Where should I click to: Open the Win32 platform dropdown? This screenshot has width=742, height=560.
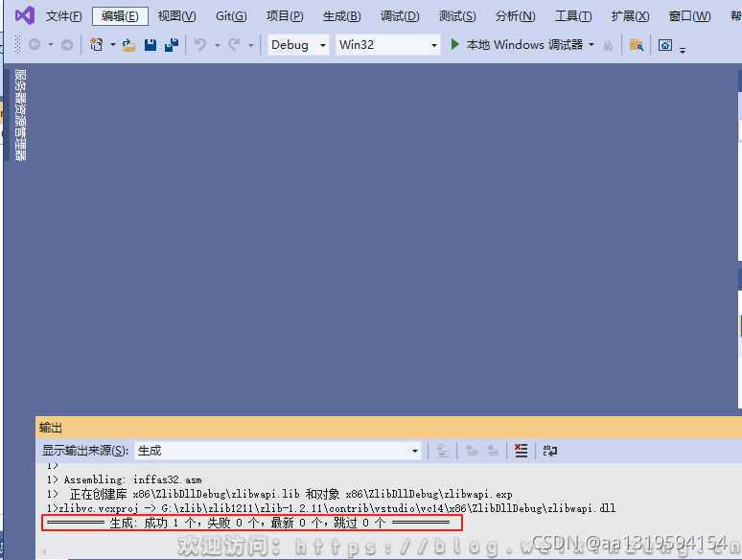pos(387,45)
